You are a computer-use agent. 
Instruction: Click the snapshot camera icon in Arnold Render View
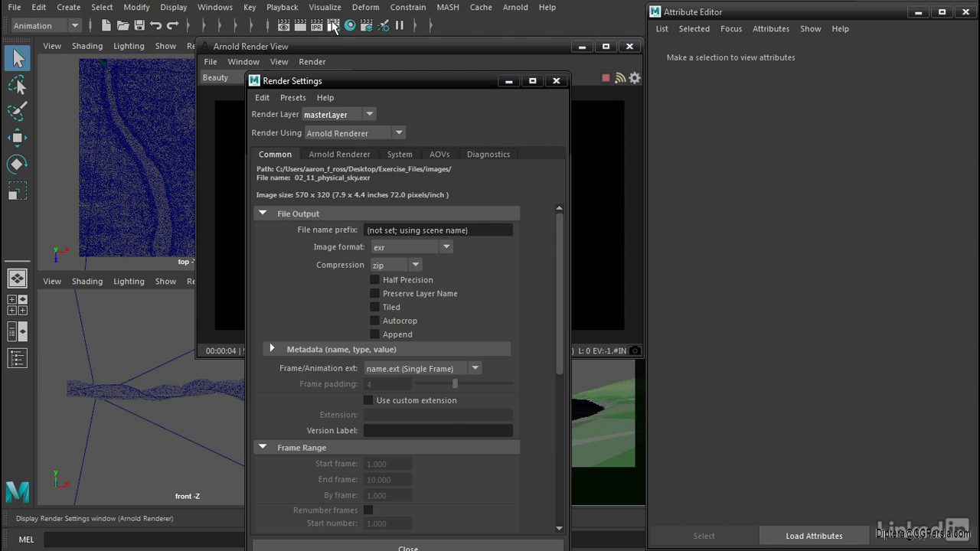click(x=635, y=350)
